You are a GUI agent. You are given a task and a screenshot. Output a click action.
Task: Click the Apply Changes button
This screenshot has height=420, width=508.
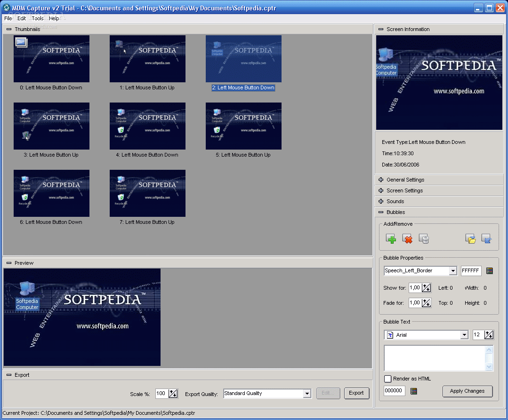click(x=468, y=391)
